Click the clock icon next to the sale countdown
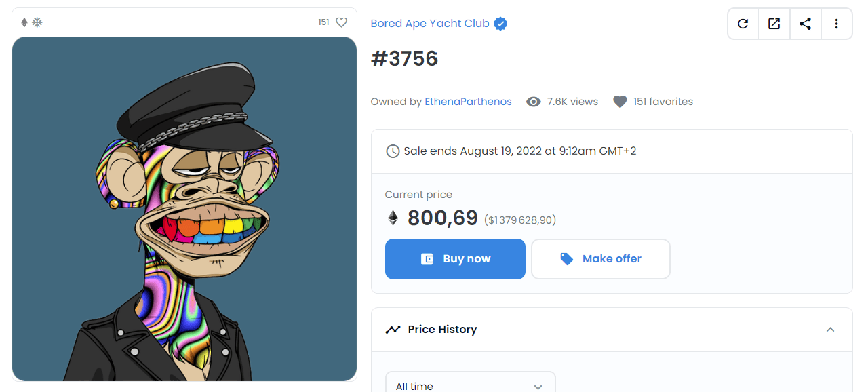The height and width of the screenshot is (392, 868). [x=393, y=151]
